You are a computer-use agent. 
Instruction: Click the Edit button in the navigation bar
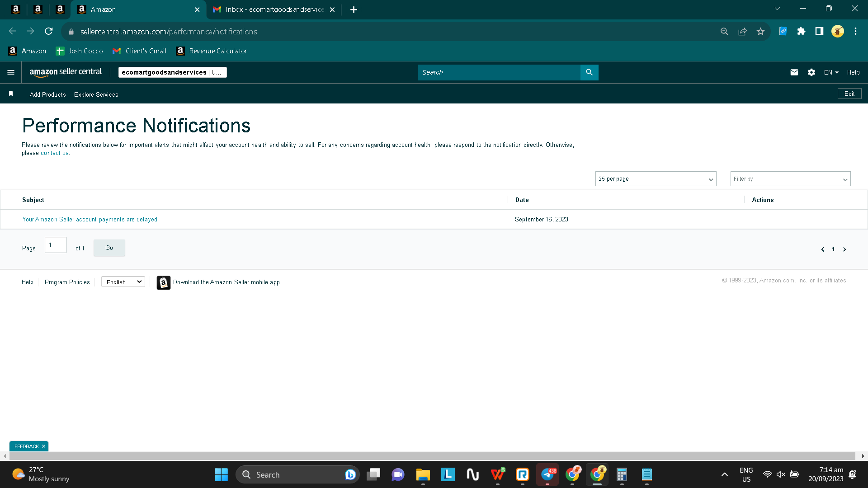click(x=849, y=94)
